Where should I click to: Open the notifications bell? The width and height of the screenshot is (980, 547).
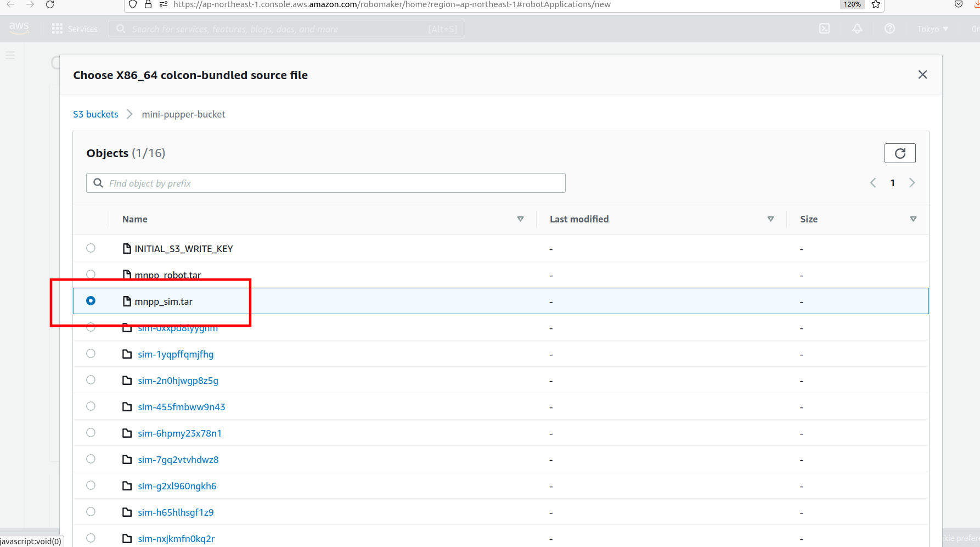[x=857, y=29]
